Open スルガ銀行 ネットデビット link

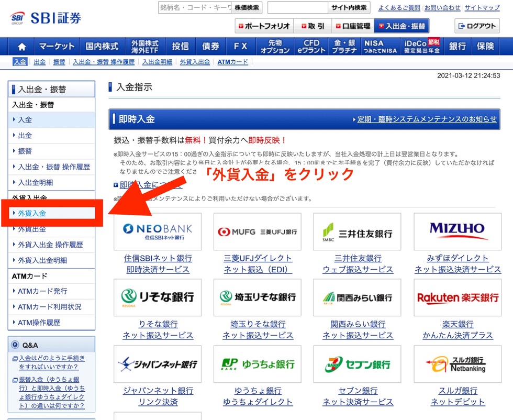458,396
